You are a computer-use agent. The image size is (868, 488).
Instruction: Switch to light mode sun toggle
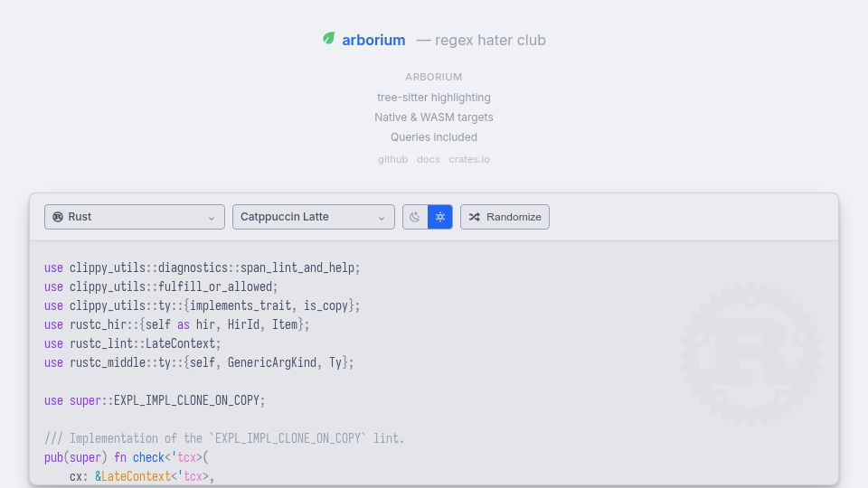pos(440,217)
